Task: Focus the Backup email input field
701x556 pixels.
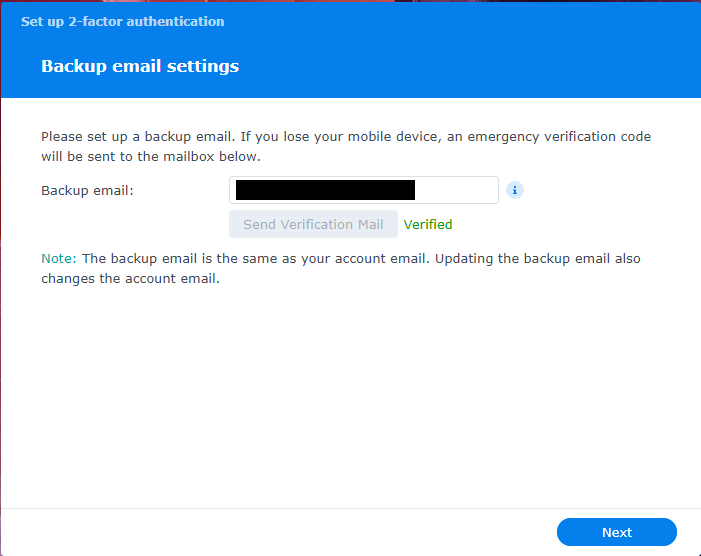Action: click(x=363, y=190)
